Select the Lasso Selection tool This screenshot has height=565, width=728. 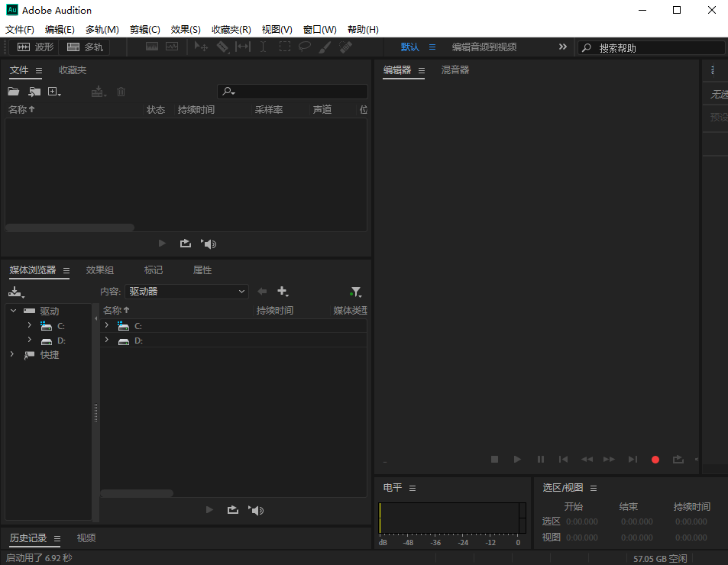[x=305, y=47]
